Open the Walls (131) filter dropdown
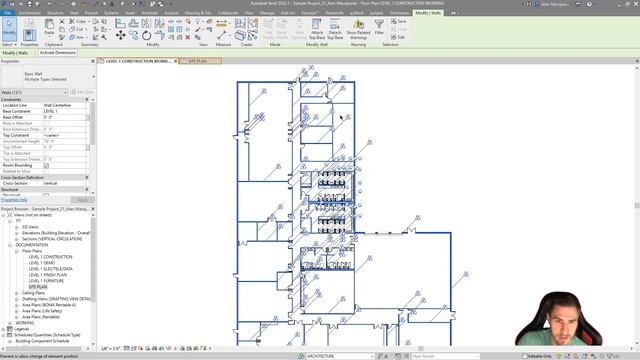This screenshot has width=640, height=360. click(34, 93)
